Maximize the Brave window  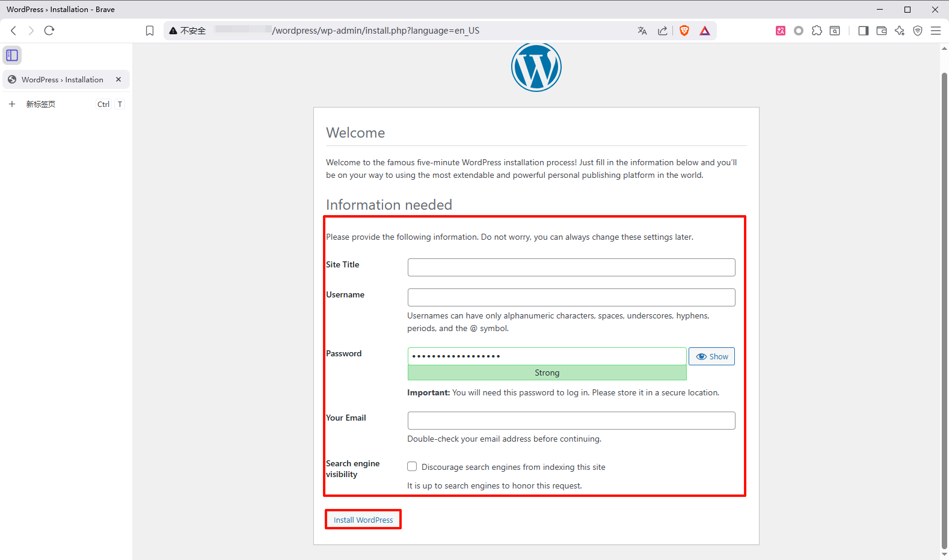[908, 10]
